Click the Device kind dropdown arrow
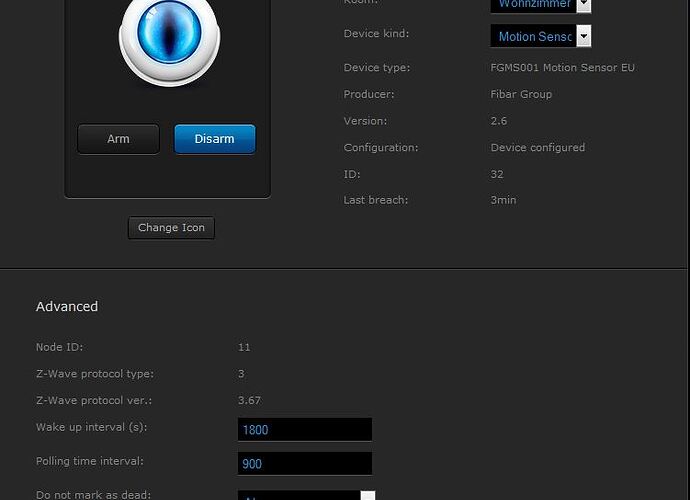The image size is (690, 500). [584, 37]
